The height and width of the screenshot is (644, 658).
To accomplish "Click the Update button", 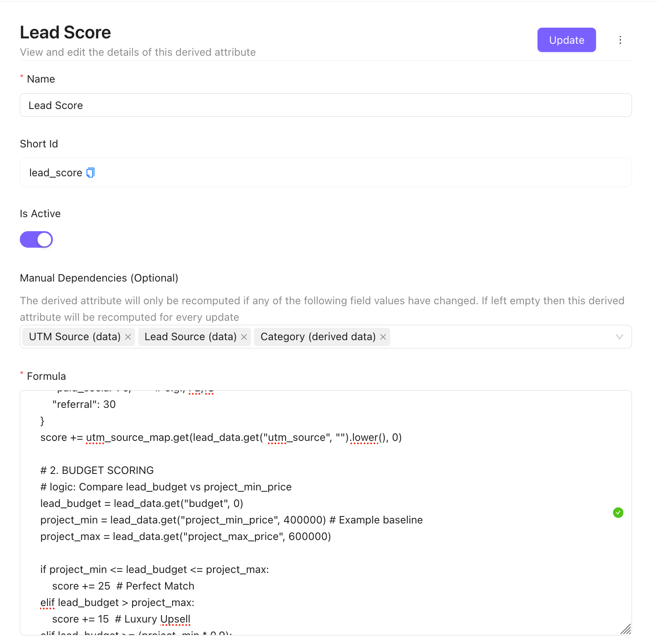I will (566, 40).
